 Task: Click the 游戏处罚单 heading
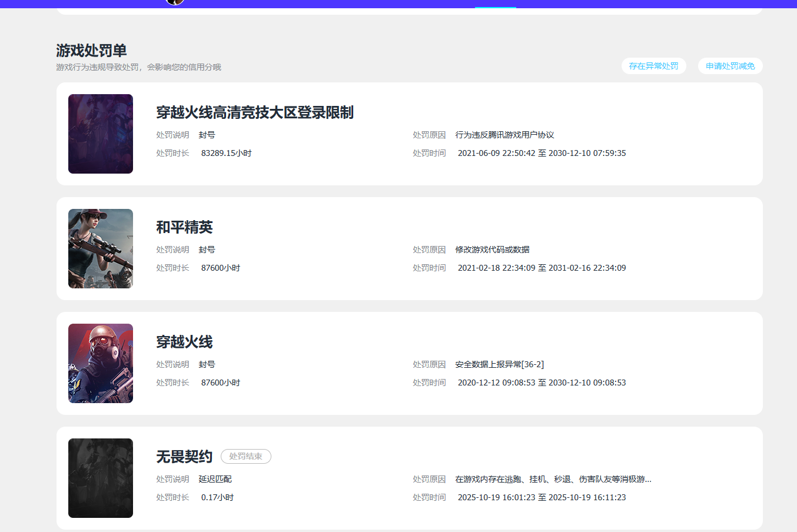pos(91,51)
